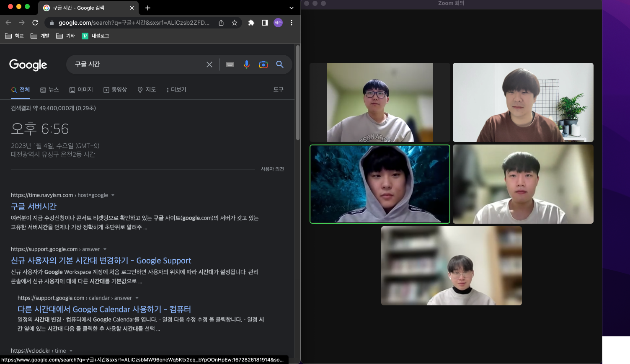
Task: Expand the support.google.com › answer options arrow
Action: point(105,249)
